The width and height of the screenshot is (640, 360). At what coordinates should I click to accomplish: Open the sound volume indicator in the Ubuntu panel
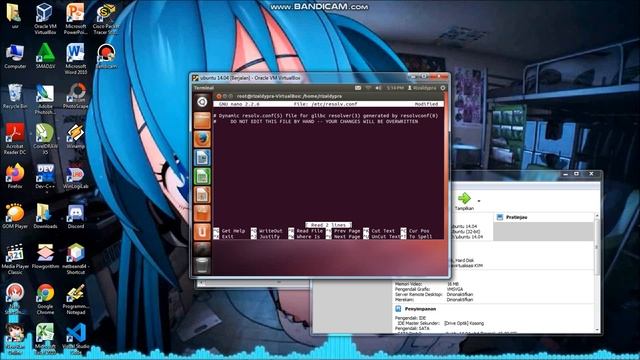(378, 88)
